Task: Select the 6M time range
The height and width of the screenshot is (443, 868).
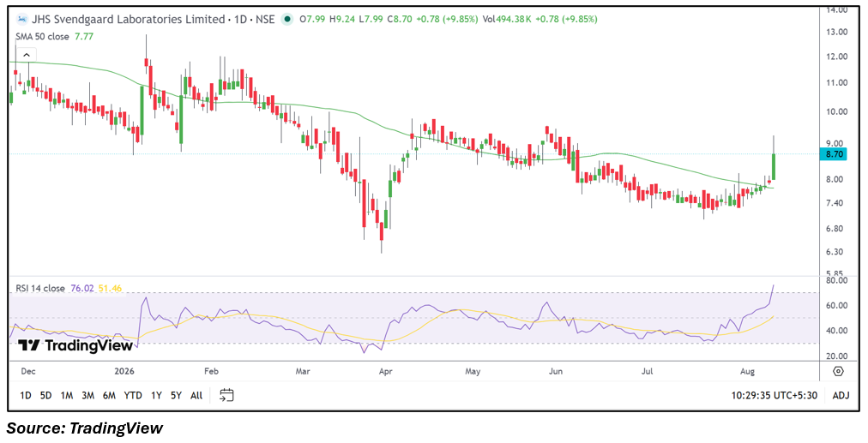Action: point(109,395)
